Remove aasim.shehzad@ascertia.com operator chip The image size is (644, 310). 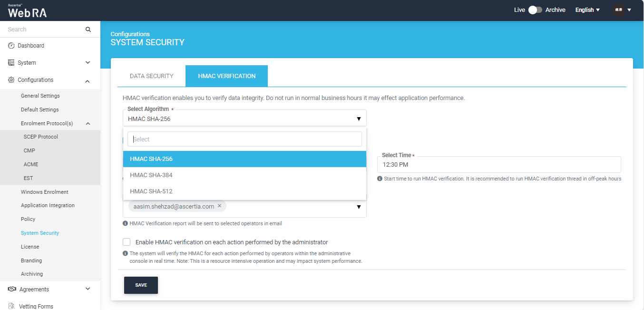pos(219,206)
